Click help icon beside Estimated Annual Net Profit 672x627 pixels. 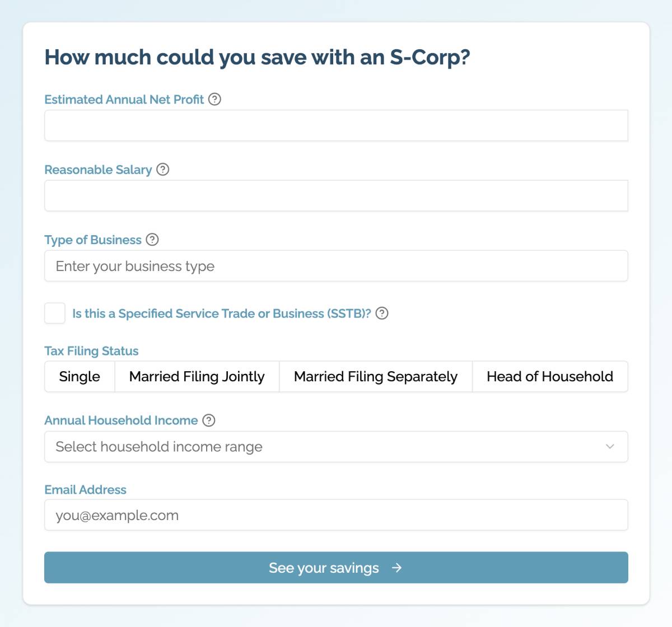[x=214, y=99]
